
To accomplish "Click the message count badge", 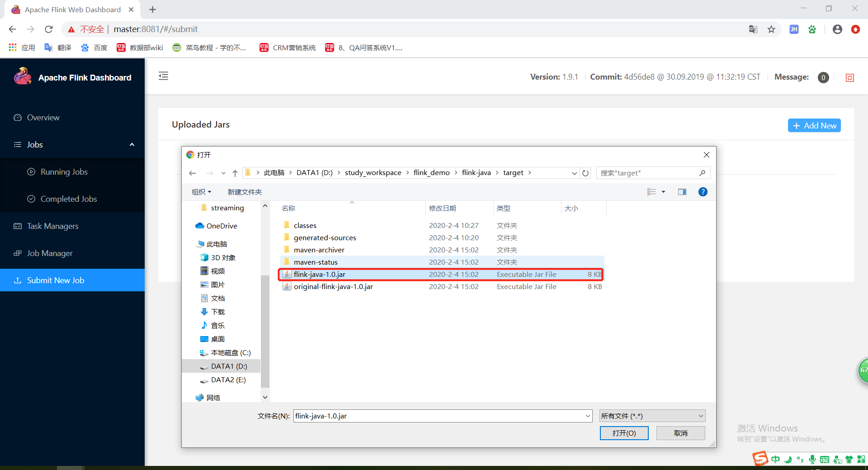I will (823, 78).
